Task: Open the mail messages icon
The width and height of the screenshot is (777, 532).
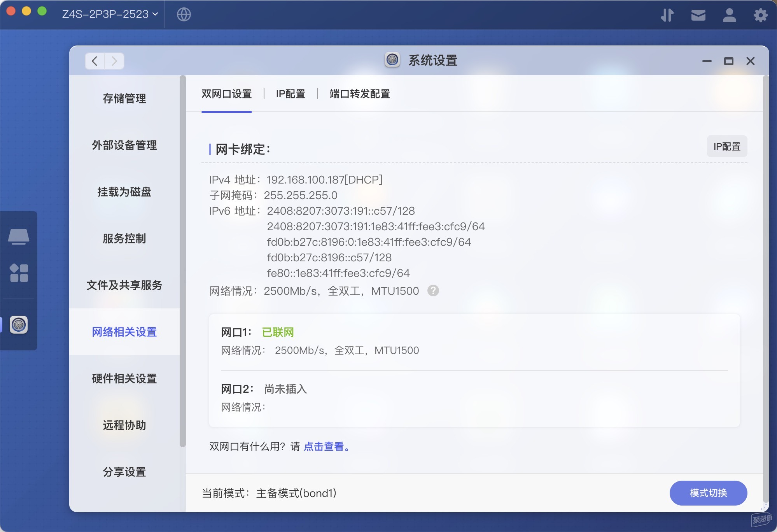Action: [698, 15]
